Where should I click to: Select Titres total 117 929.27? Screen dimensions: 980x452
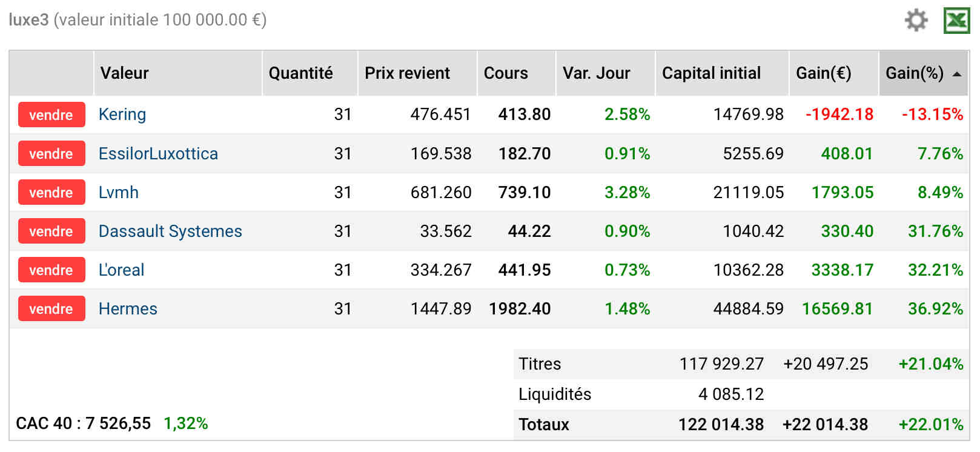(x=721, y=364)
